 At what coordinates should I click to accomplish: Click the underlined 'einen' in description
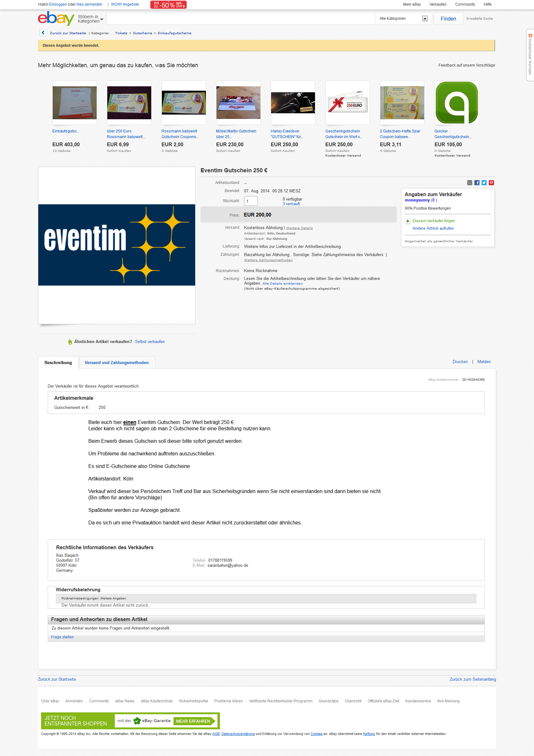pos(130,422)
